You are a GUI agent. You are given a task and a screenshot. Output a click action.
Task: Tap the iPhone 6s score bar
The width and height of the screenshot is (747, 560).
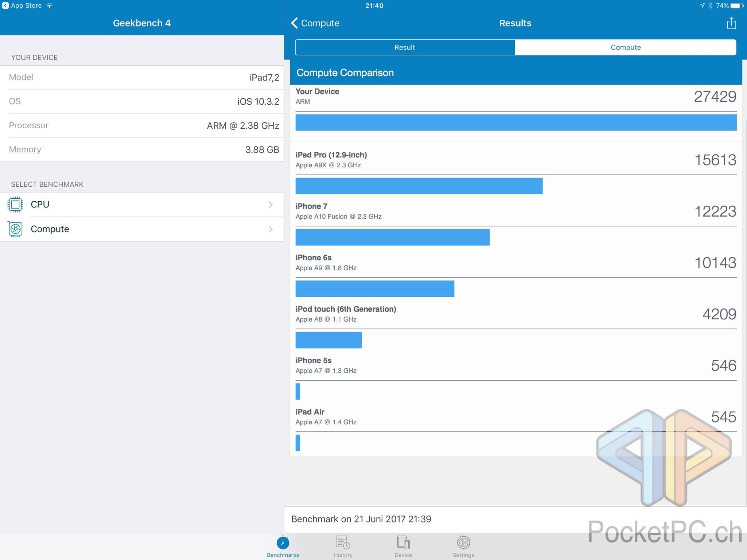coord(375,289)
